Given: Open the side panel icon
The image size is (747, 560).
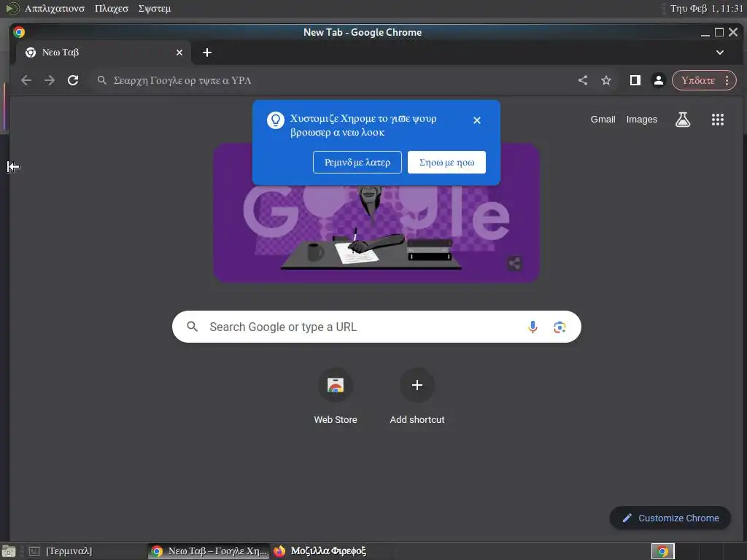Looking at the screenshot, I should (635, 80).
